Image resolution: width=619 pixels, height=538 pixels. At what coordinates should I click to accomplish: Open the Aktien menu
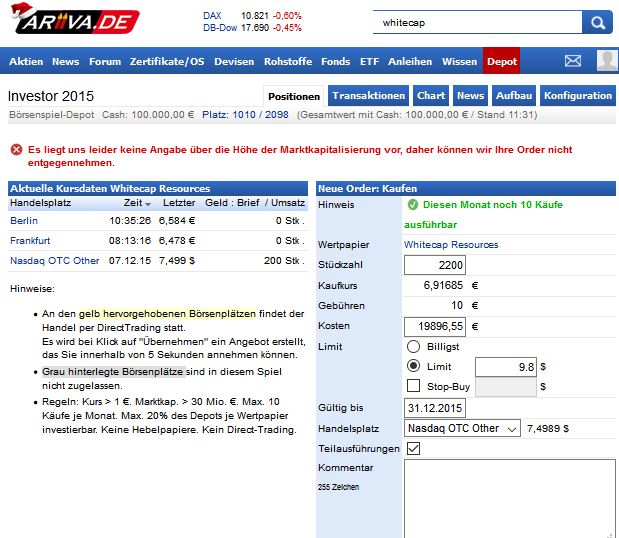coord(26,61)
